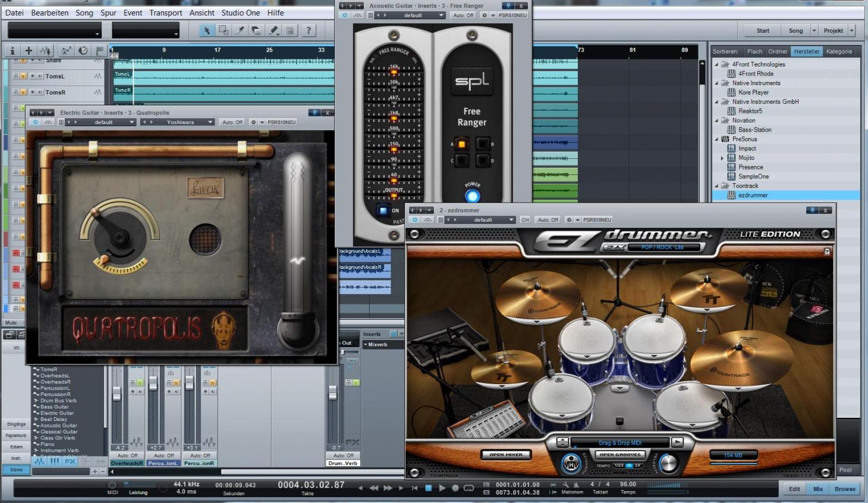Click the Edit button at bottom right
The height and width of the screenshot is (503, 868).
coord(794,489)
